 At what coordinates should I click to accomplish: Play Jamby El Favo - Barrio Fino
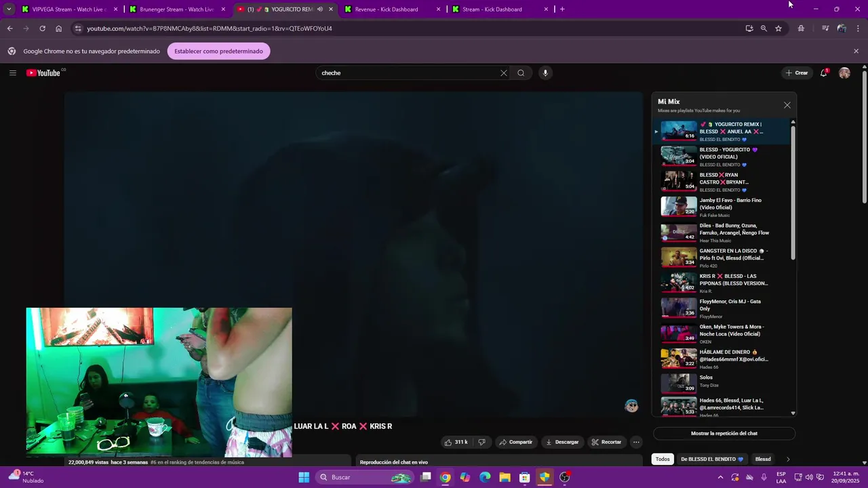pyautogui.click(x=722, y=207)
